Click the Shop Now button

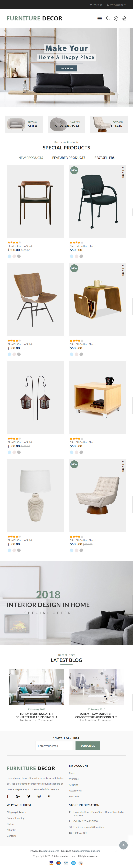pos(66,68)
